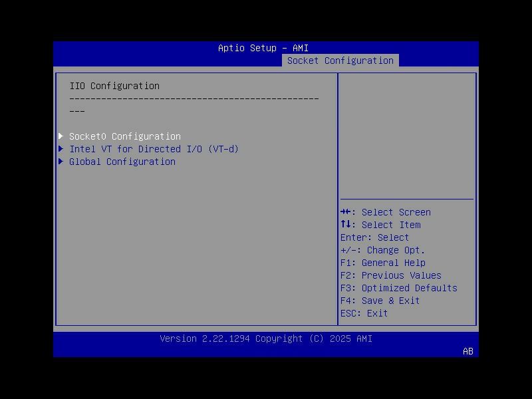
Task: Open Global Configuration submenu
Action: (122, 162)
